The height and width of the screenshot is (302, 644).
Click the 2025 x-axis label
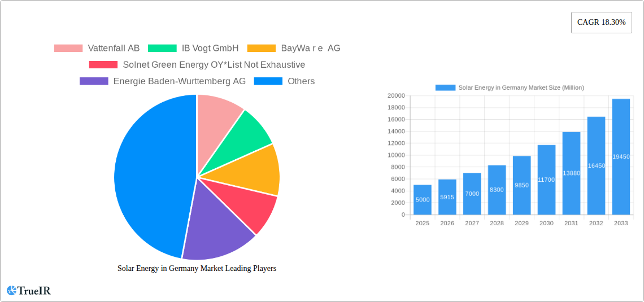pyautogui.click(x=423, y=223)
